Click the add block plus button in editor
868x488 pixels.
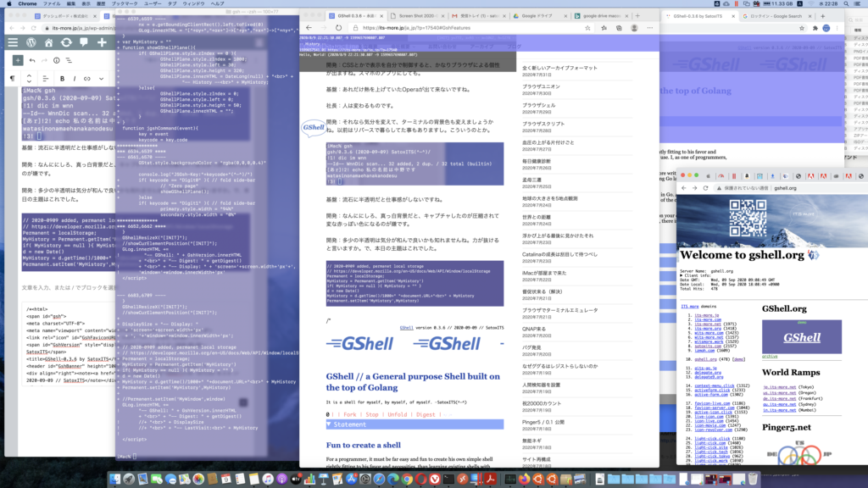pyautogui.click(x=17, y=60)
